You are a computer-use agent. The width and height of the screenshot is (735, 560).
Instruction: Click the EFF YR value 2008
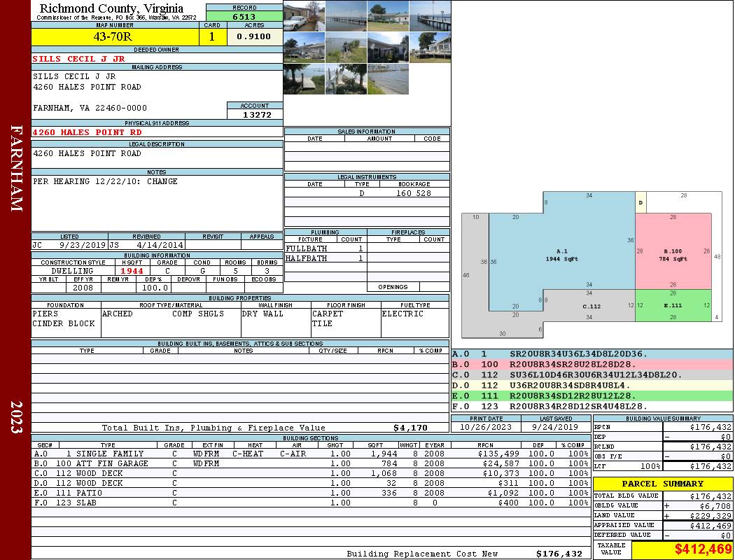(83, 288)
